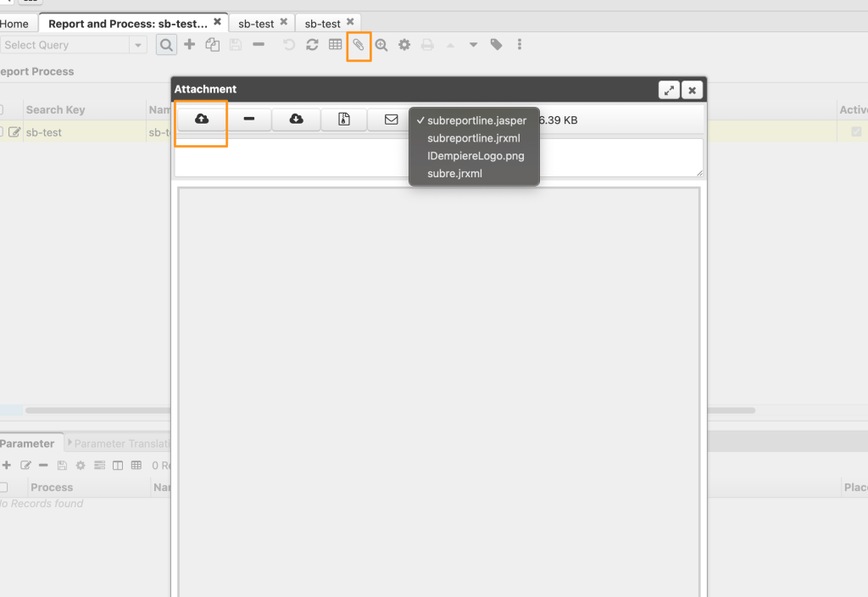Go to previous record with up arrow
Viewport: 868px width, 597px height.
pyautogui.click(x=451, y=45)
